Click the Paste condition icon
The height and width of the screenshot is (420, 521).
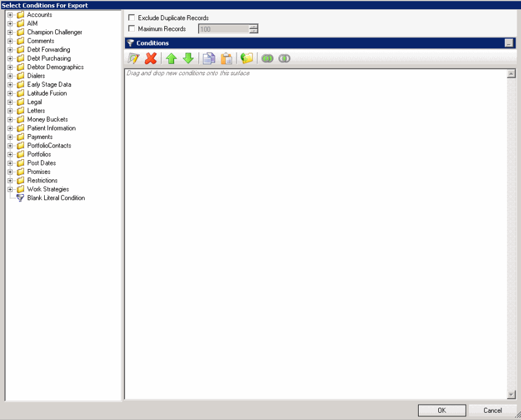(x=226, y=58)
